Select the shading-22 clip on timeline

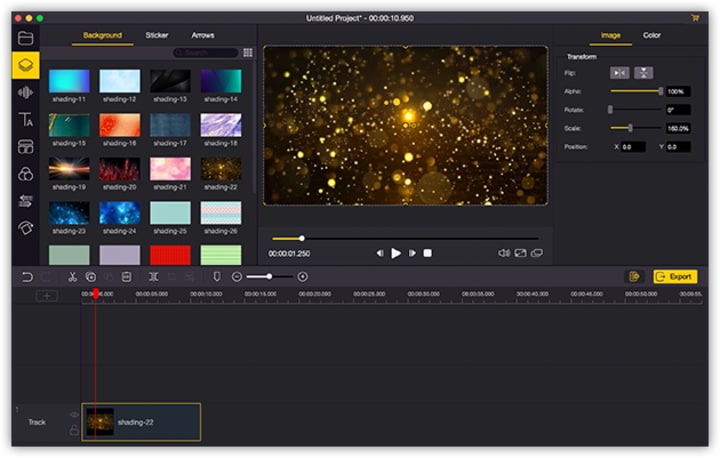[141, 422]
